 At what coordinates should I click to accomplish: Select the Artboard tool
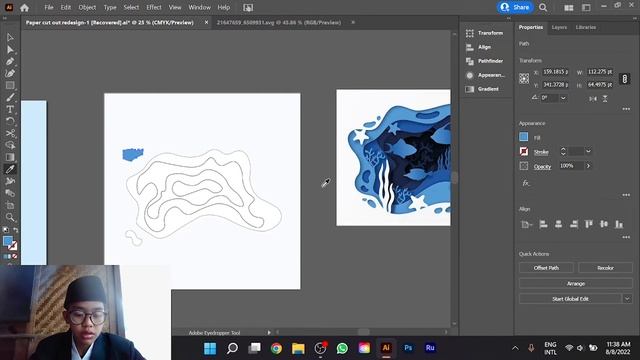10,205
